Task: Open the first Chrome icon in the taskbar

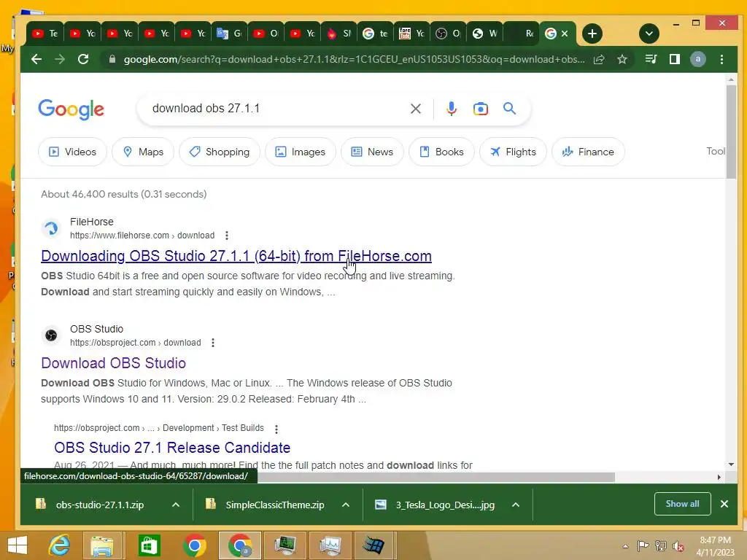Action: point(194,545)
